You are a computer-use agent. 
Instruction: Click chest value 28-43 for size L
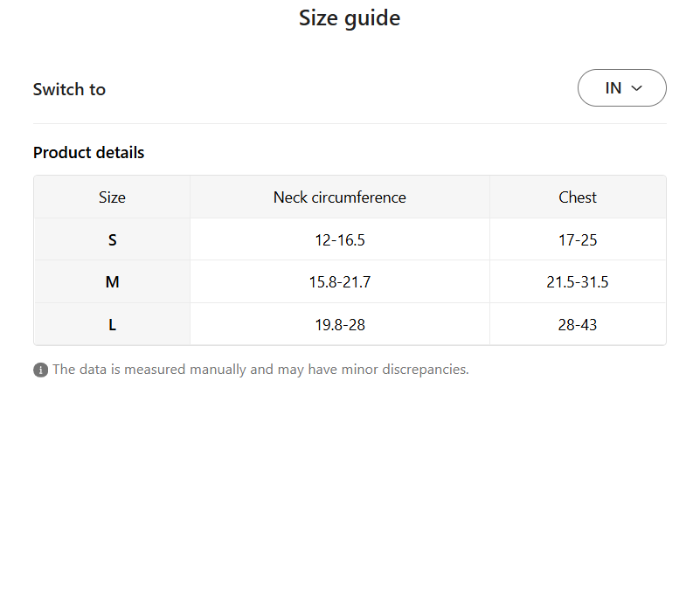[578, 324]
